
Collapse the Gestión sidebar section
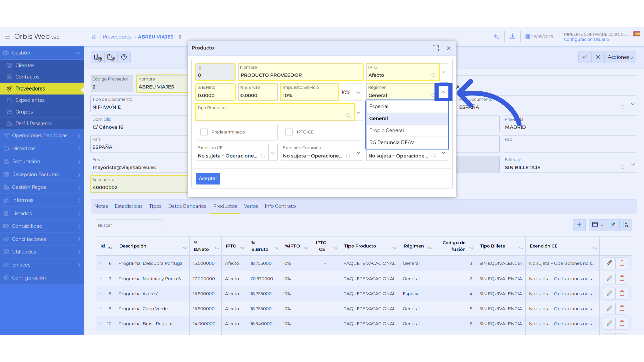coord(42,53)
